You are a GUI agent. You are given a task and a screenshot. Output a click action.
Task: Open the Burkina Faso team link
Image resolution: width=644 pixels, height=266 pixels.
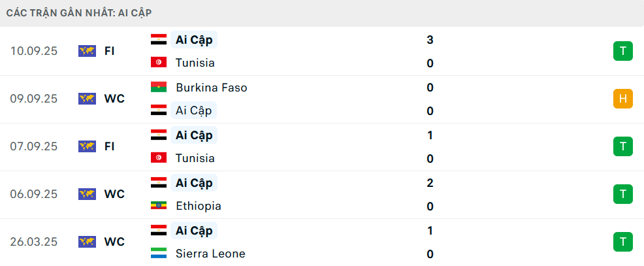pos(211,88)
